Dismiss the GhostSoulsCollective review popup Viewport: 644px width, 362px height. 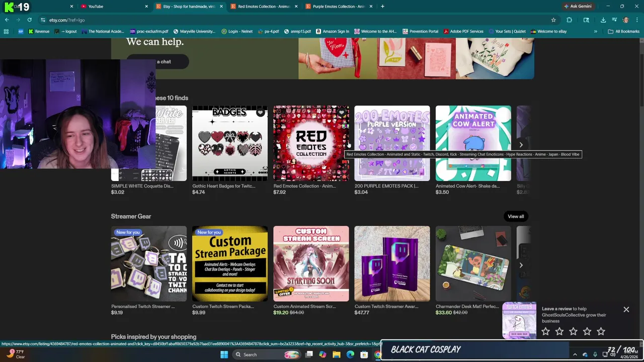click(626, 310)
